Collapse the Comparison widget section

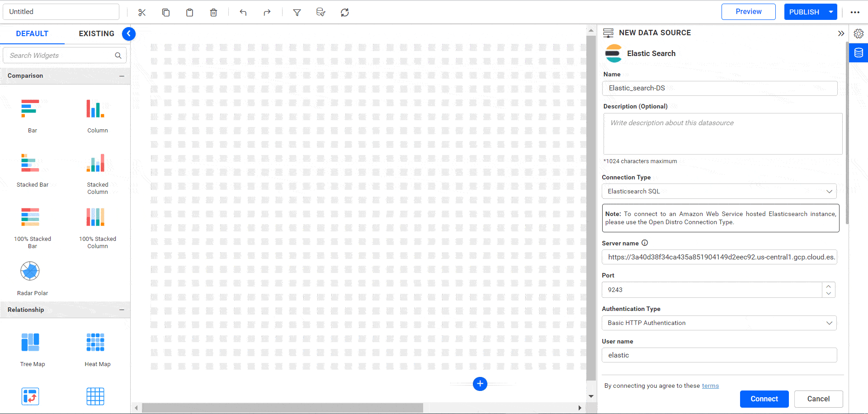(x=122, y=76)
